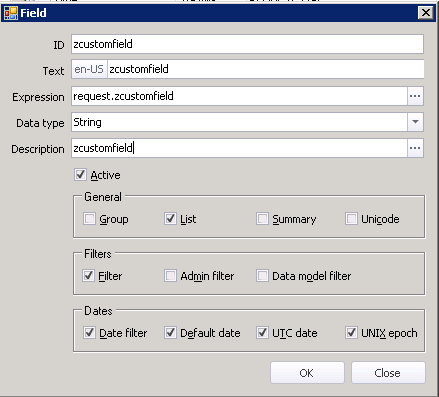Click the Close button
Screen dimensions: 439x397
tap(388, 373)
